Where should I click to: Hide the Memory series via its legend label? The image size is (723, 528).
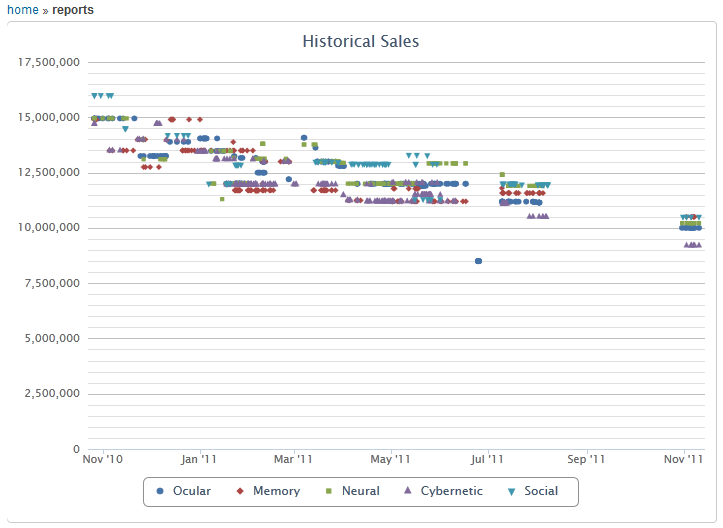(276, 491)
